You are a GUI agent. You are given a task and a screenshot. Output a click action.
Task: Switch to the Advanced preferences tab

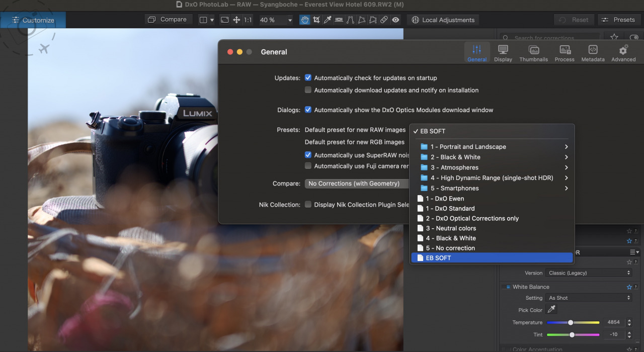[623, 52]
